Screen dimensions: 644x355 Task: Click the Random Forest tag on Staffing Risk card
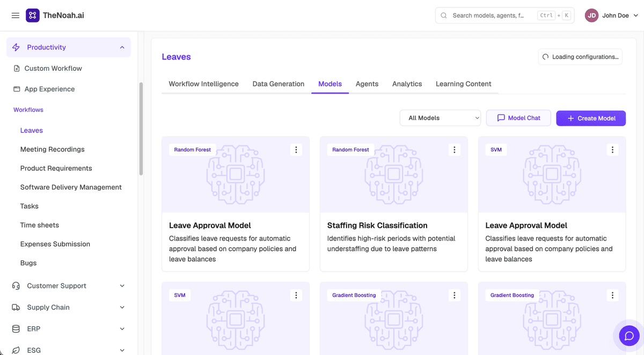pos(350,150)
